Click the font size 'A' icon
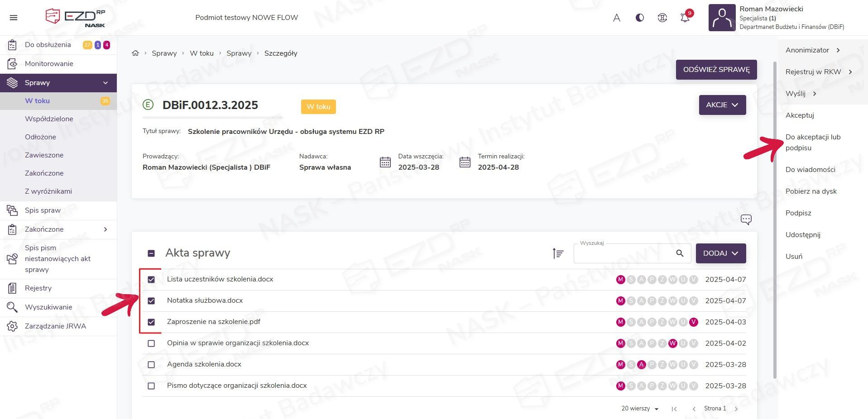The image size is (868, 419). tap(616, 18)
